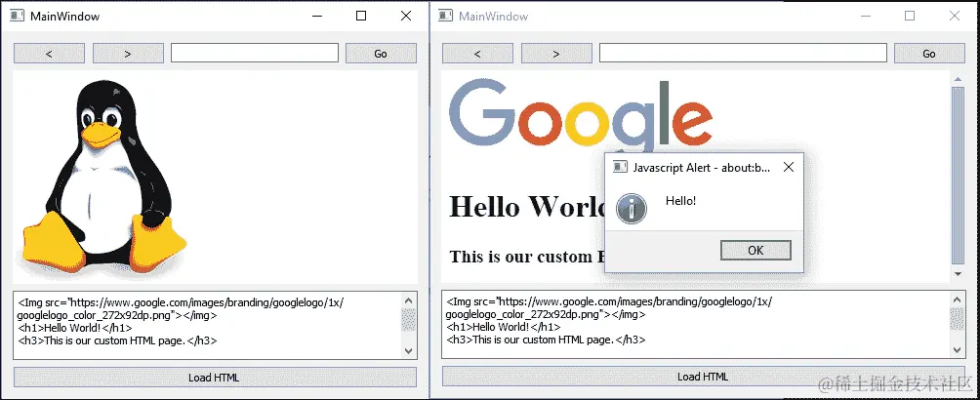This screenshot has height=400, width=980.
Task: Click the right MainWindow title bar app icon
Action: [446, 16]
